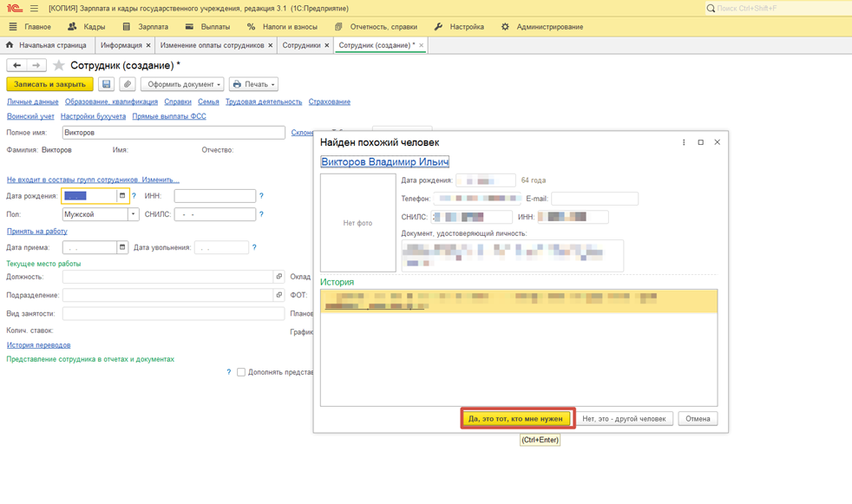Screen dimensions: 852x504
Task: Open the position field selector icon
Action: click(x=279, y=277)
